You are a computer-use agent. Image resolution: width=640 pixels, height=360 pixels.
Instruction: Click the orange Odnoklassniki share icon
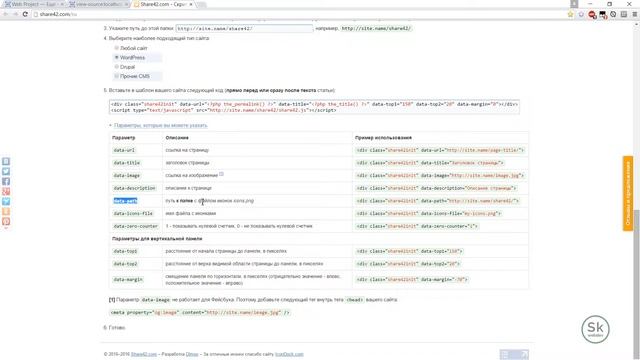click(6, 211)
